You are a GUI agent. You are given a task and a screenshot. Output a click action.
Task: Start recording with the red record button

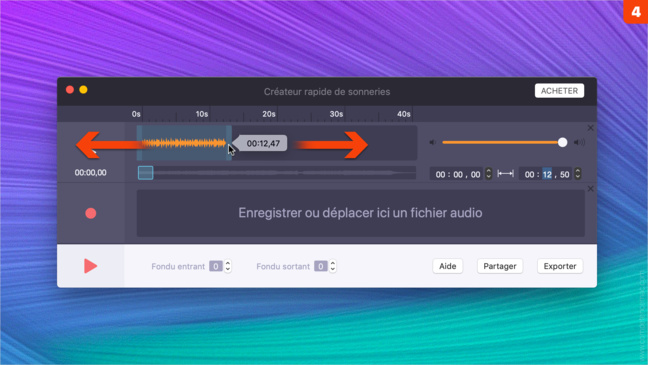click(x=91, y=213)
